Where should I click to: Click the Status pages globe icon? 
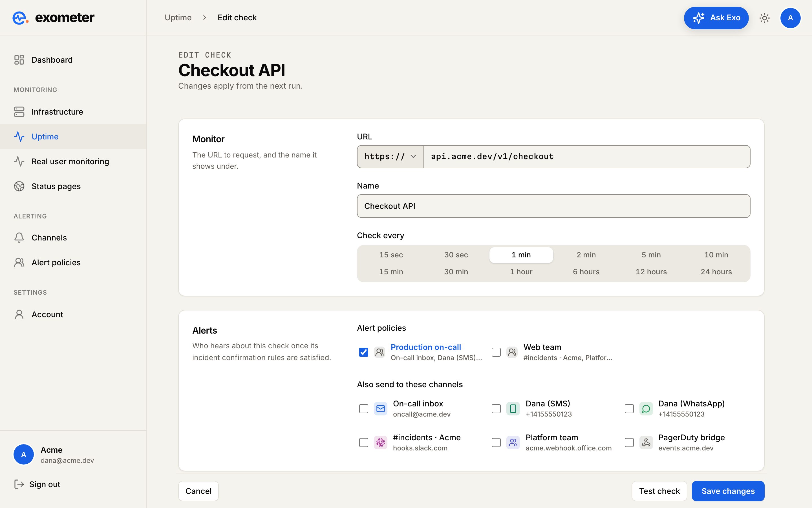point(19,186)
